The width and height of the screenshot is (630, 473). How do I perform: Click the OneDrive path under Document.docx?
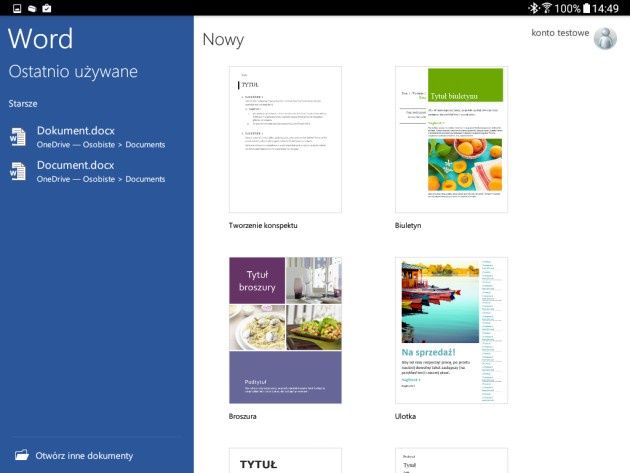click(101, 179)
